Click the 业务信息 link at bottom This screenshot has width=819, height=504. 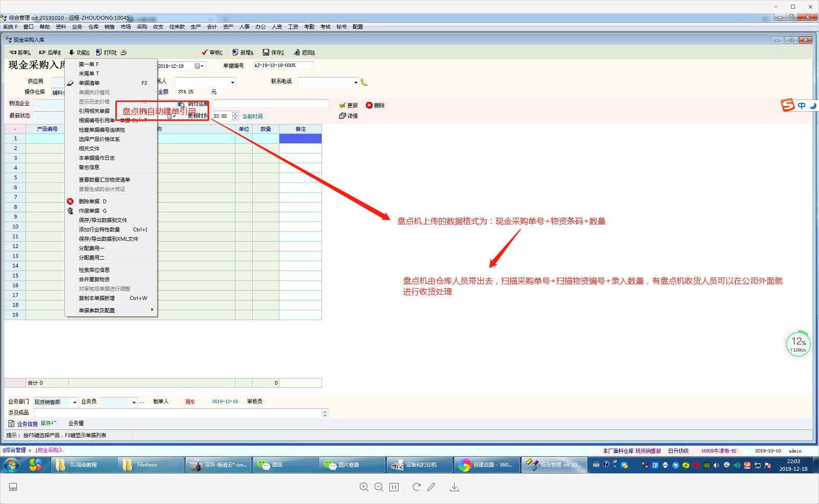[27, 423]
